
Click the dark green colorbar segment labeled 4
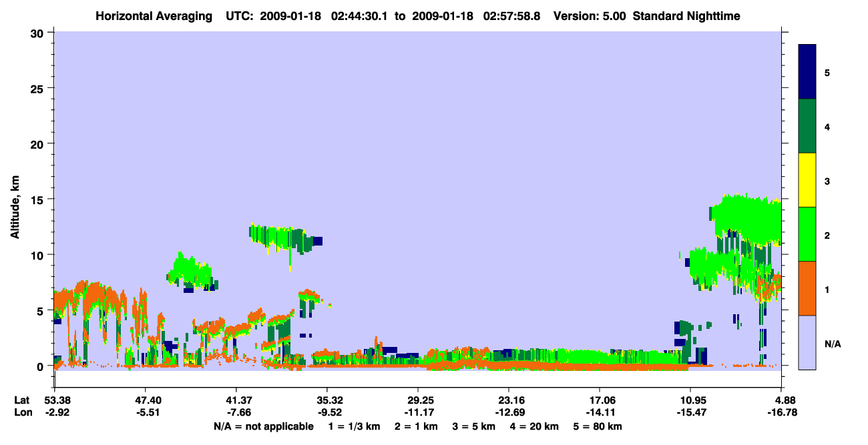tap(807, 126)
